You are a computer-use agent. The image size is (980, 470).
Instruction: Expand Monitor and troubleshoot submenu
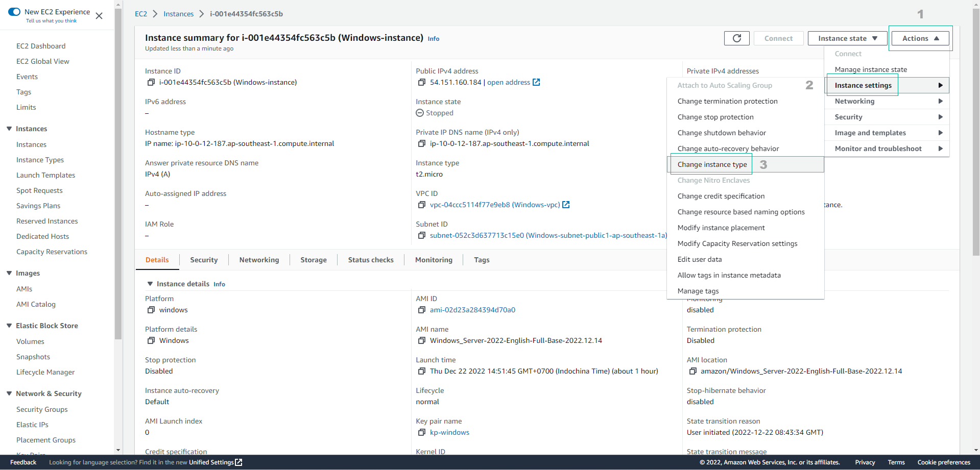pos(887,149)
